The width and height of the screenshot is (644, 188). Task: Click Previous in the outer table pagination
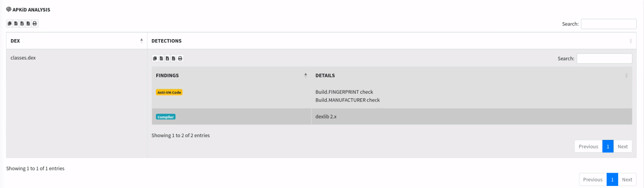click(x=593, y=180)
